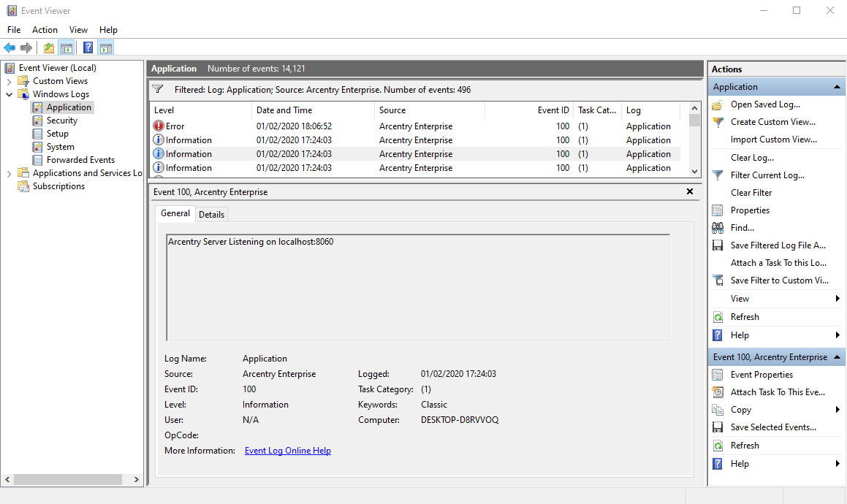Click the Subscriptions icon in tree

click(23, 186)
